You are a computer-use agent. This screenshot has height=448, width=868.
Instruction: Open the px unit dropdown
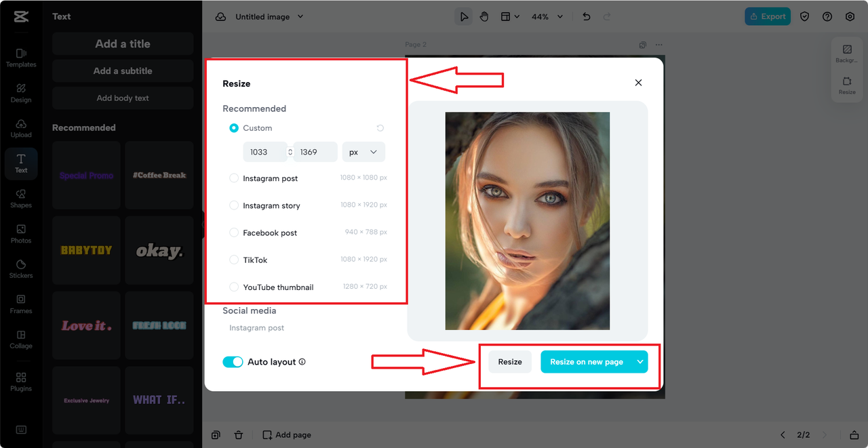pos(363,152)
